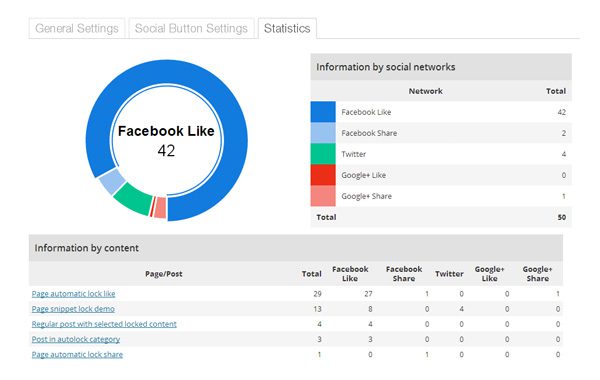Click the 'Facebook Like' content column header
Screen dimensions: 600x380
tap(350, 274)
